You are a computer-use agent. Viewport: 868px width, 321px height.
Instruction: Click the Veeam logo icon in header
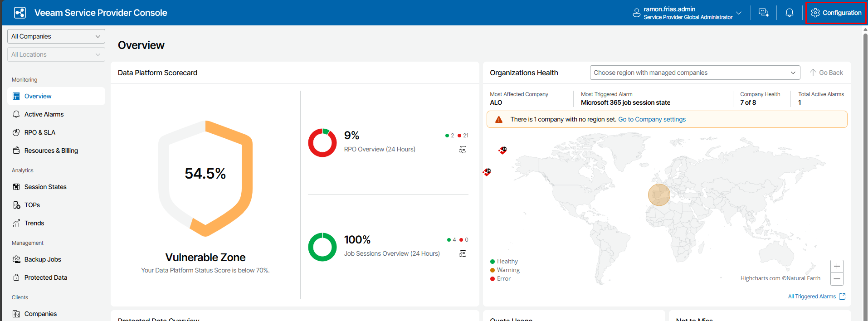(x=20, y=13)
